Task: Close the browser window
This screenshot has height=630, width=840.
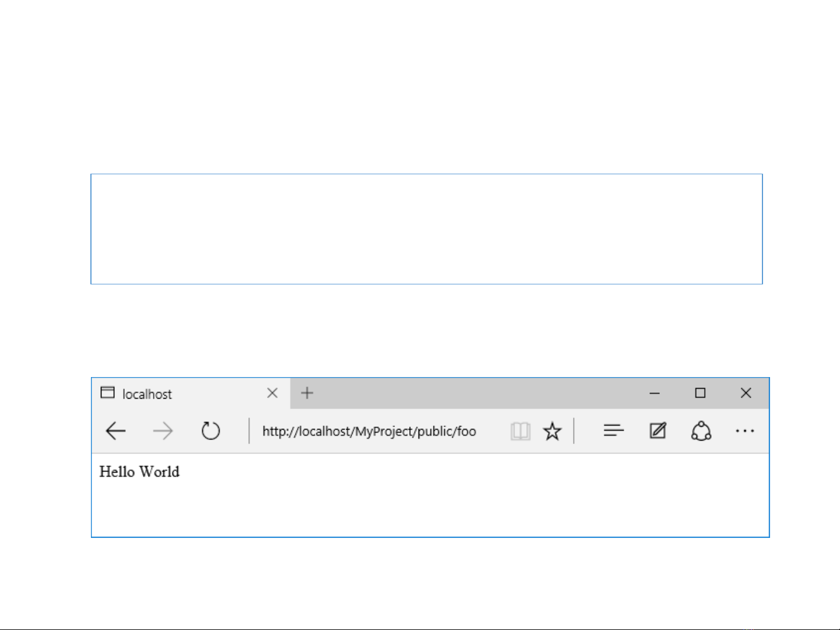Action: pos(746,393)
